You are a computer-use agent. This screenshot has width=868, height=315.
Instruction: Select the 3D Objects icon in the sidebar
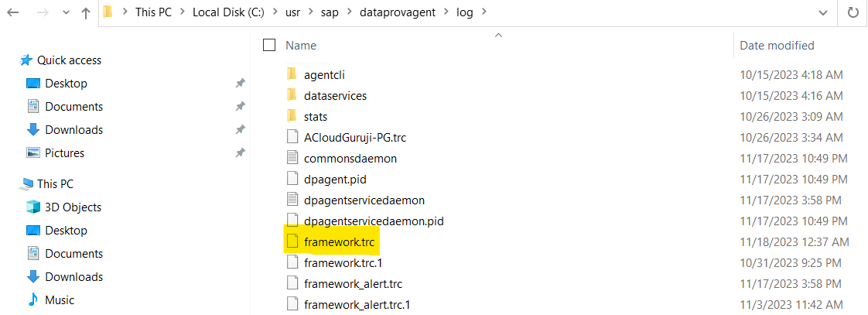[33, 207]
